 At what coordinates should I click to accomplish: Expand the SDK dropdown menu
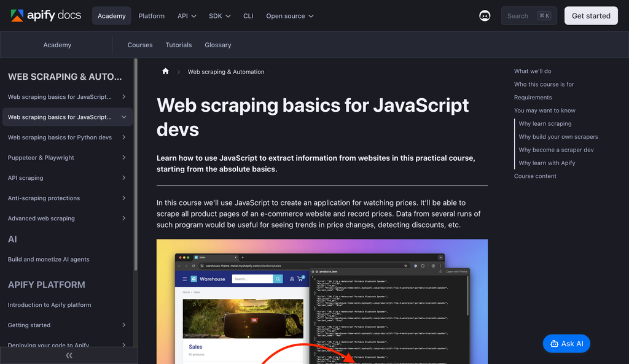tap(220, 15)
